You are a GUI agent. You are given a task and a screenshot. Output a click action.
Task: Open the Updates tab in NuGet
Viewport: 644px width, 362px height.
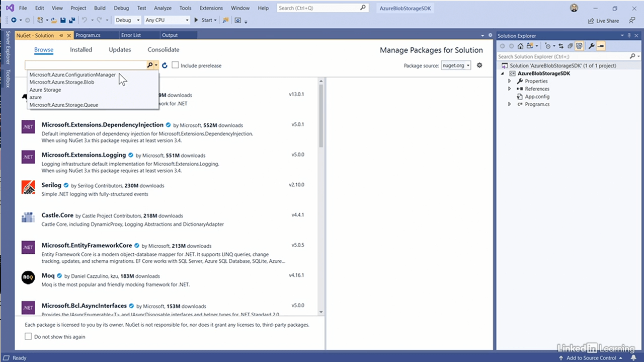coord(120,50)
